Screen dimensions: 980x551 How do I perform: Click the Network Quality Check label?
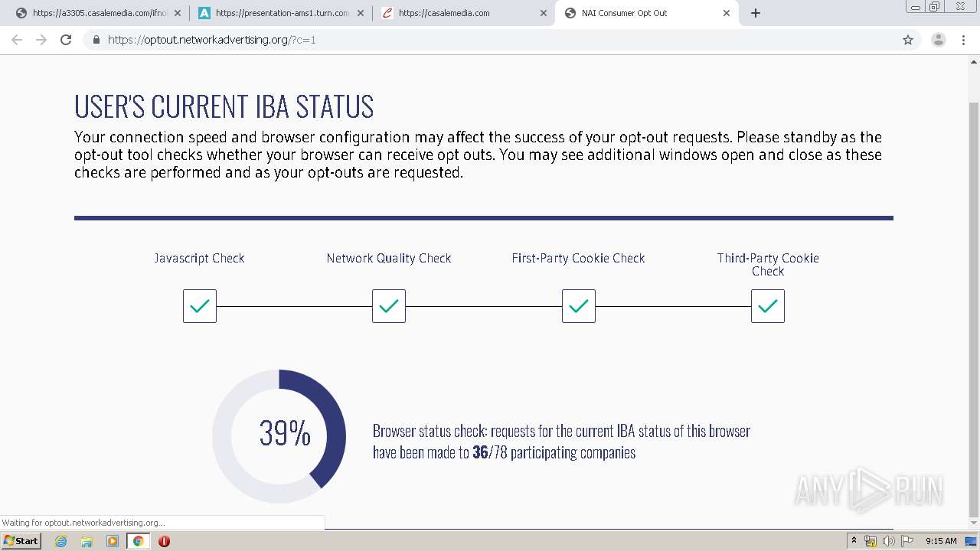tap(389, 258)
